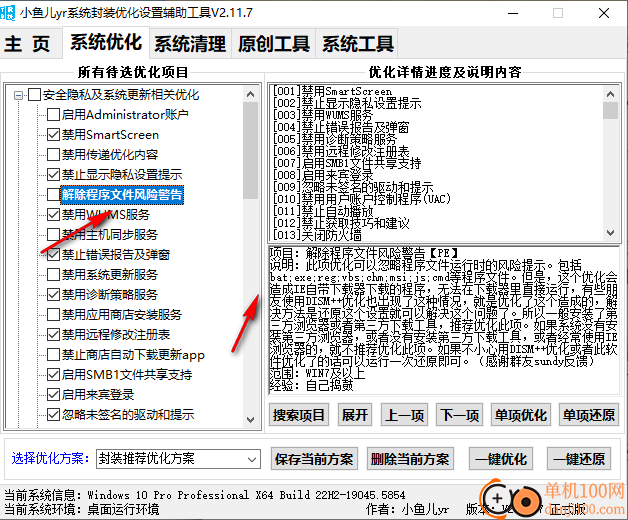Switch to the 主页 tab

tap(28, 43)
